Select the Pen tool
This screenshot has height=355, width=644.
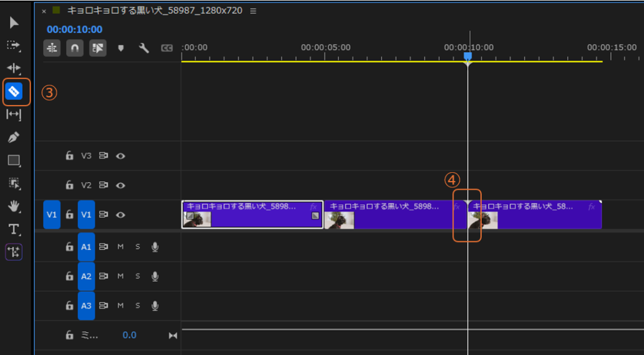[x=14, y=137]
